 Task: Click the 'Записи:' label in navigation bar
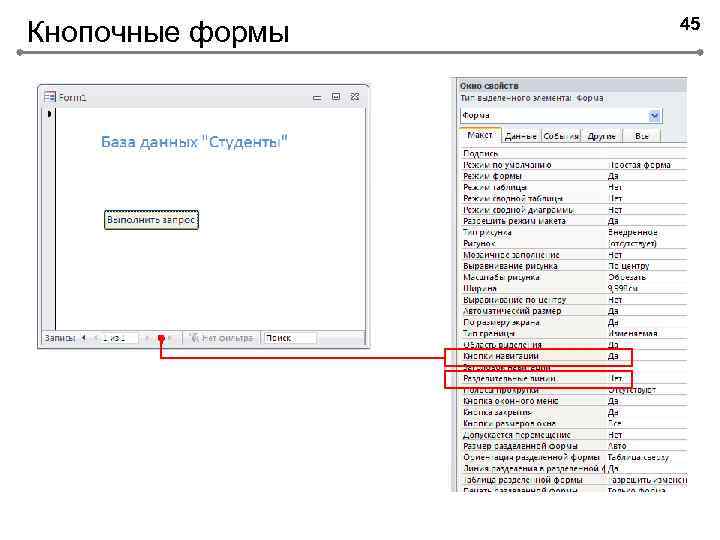tap(60, 338)
